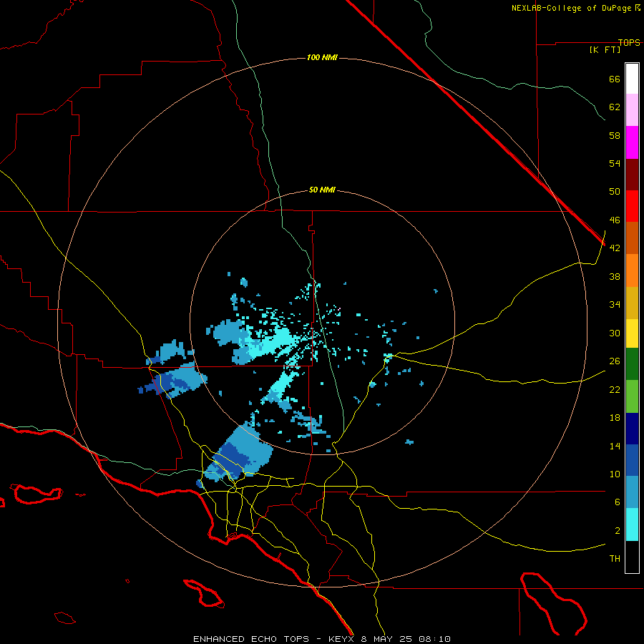Click the yellow 34 kft legend swatch

[632, 333]
